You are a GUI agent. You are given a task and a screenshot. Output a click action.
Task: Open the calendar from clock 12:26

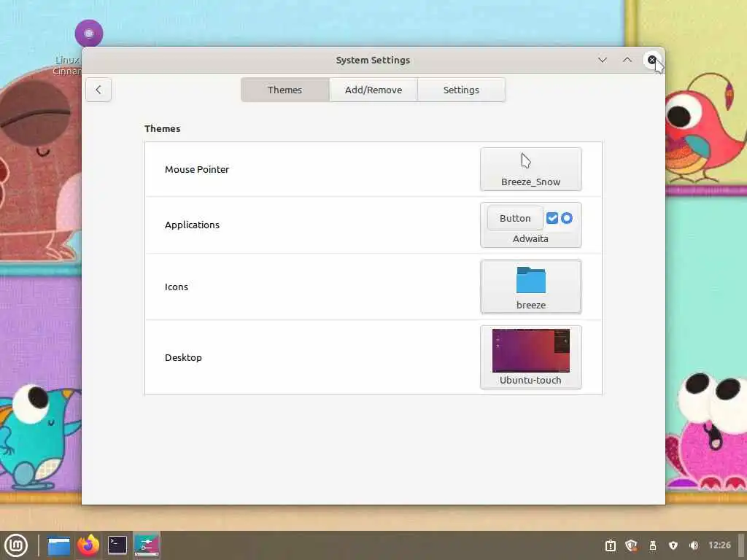click(719, 545)
